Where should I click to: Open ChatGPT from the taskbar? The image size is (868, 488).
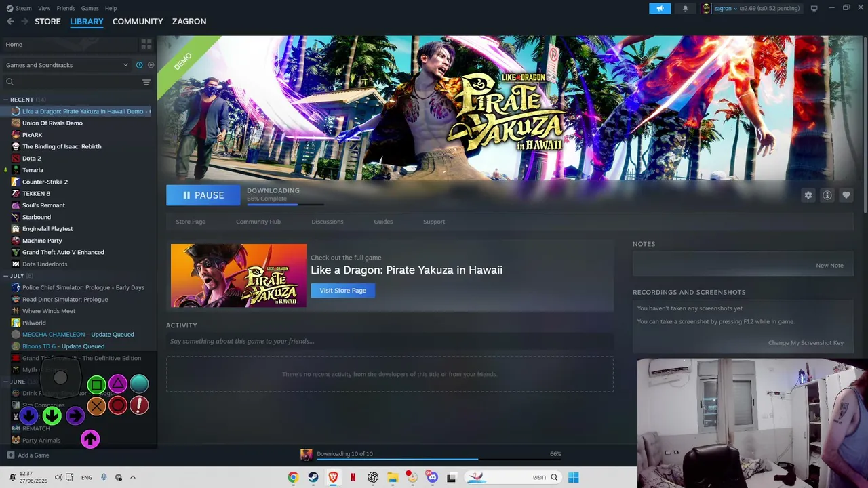pos(373,477)
